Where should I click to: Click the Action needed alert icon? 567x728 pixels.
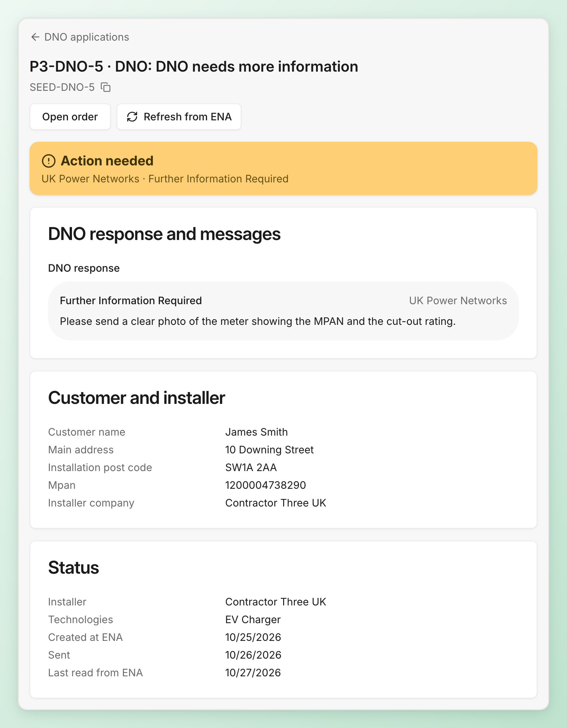[49, 161]
